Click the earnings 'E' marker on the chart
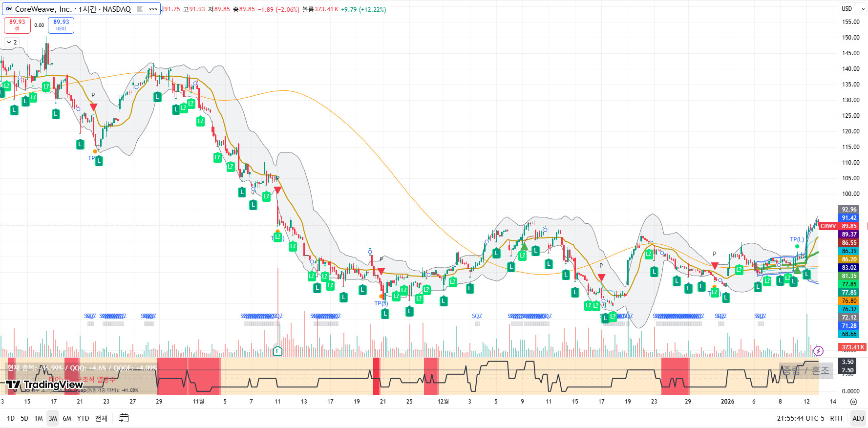The width and height of the screenshot is (868, 428). tap(277, 351)
